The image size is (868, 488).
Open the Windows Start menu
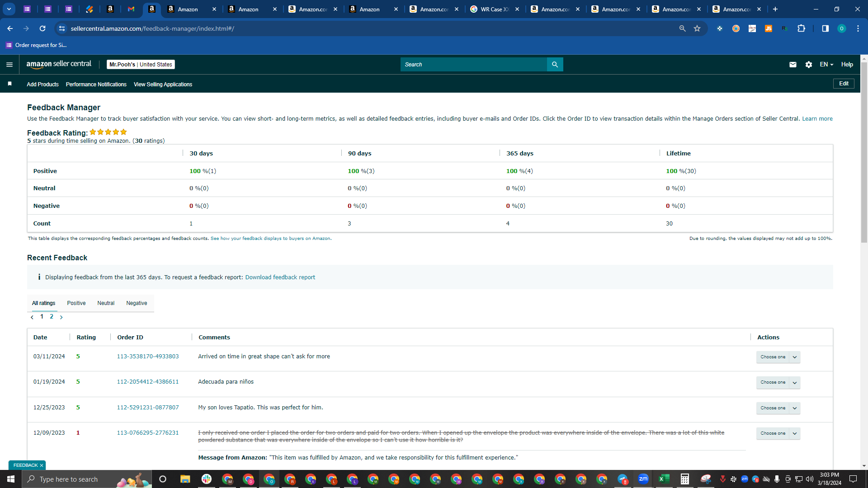click(x=11, y=479)
